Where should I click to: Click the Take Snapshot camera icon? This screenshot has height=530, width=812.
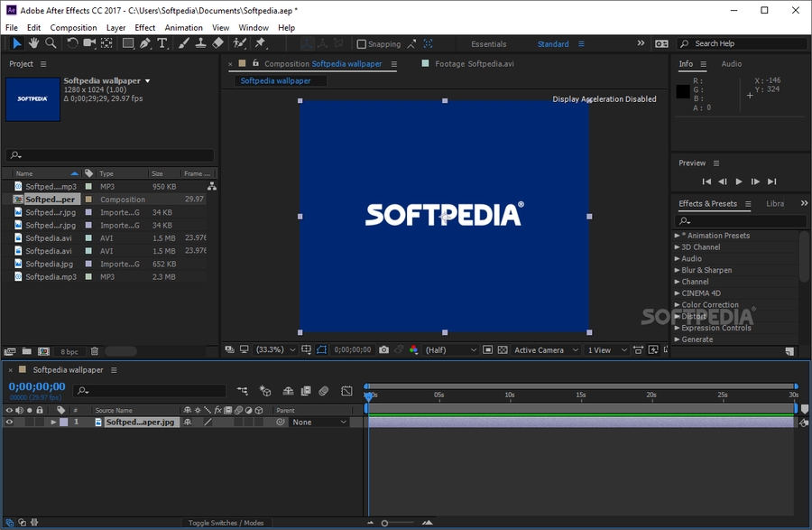(384, 349)
